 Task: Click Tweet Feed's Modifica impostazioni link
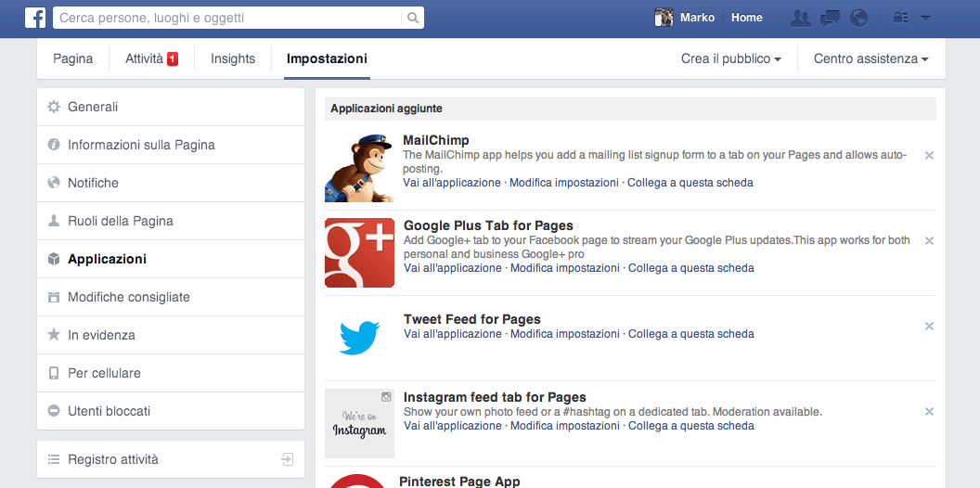(x=565, y=334)
